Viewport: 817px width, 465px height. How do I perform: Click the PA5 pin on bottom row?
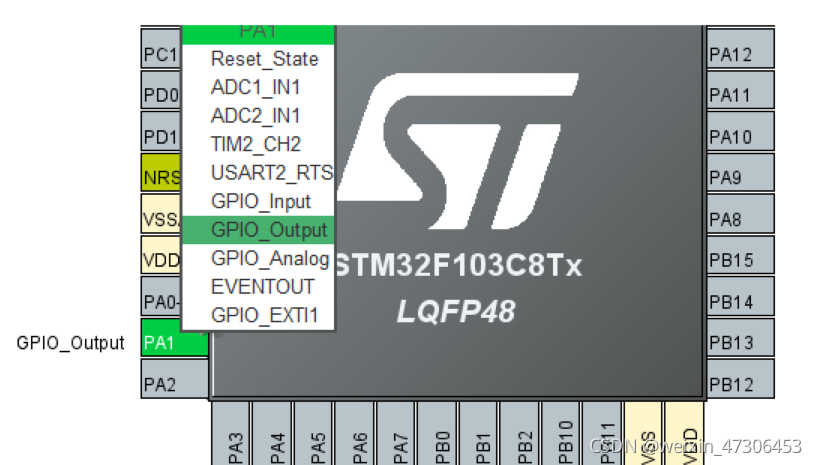(x=313, y=433)
